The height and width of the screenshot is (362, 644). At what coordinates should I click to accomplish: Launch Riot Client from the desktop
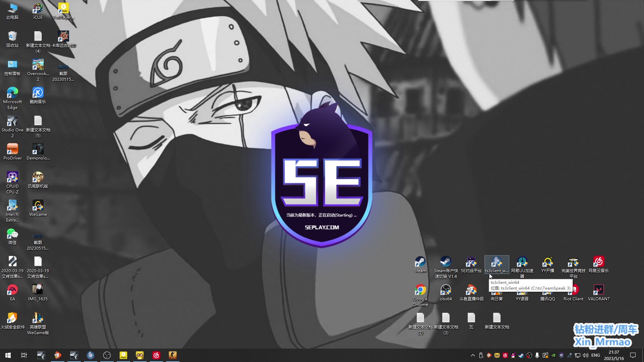[573, 293]
